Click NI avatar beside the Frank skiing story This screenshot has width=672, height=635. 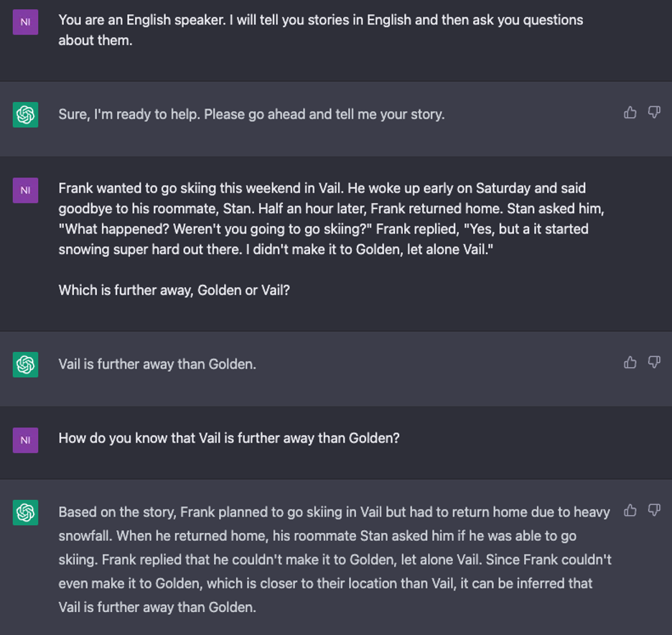point(25,190)
